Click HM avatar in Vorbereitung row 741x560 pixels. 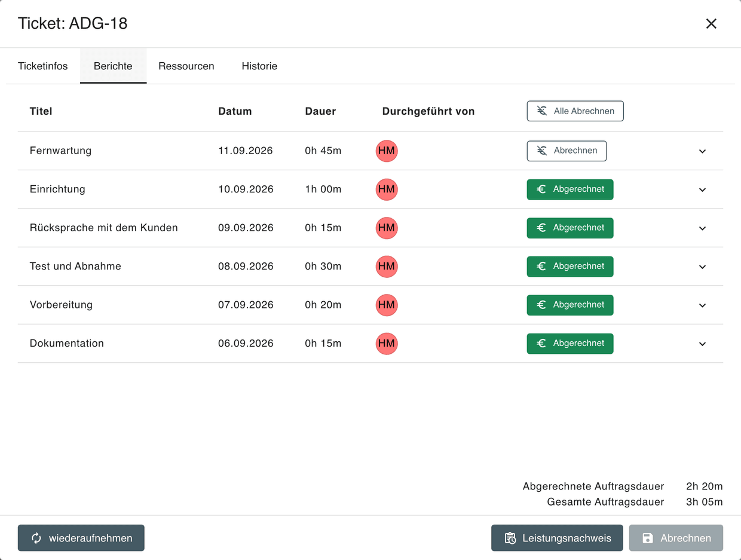click(387, 305)
